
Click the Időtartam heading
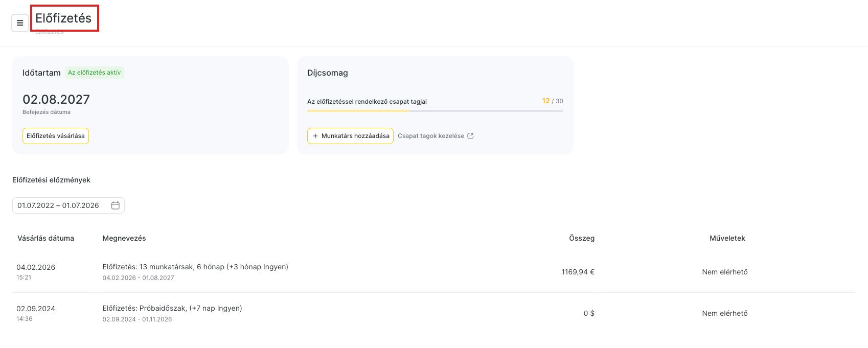point(41,73)
